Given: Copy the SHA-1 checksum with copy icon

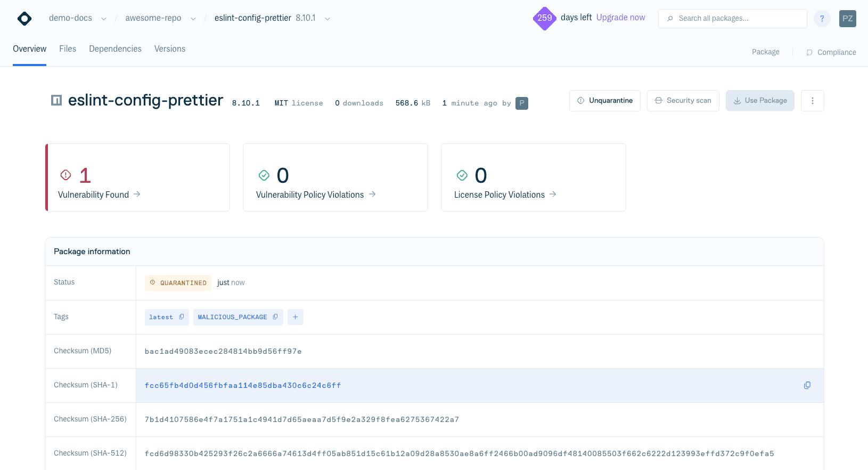Looking at the screenshot, I should click(x=807, y=385).
